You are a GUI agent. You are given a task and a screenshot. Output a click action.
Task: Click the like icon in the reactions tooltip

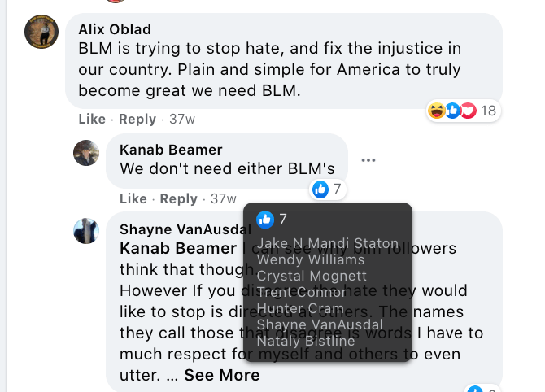coord(264,219)
